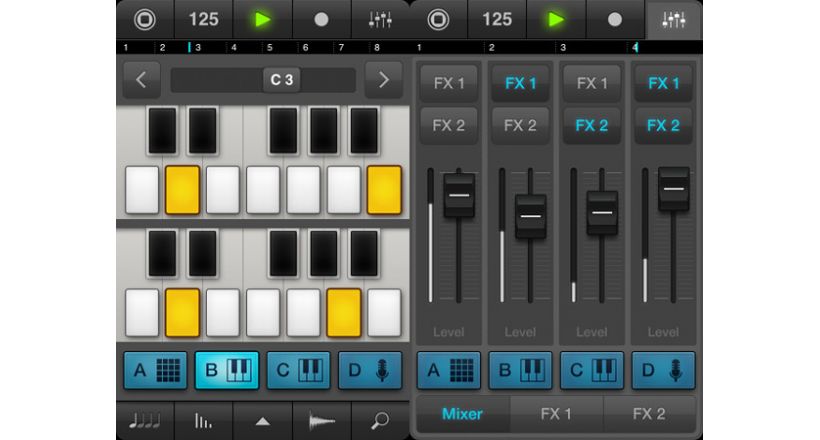The height and width of the screenshot is (440, 820).
Task: Disable FX 1 on mixer channel B
Action: click(x=520, y=83)
